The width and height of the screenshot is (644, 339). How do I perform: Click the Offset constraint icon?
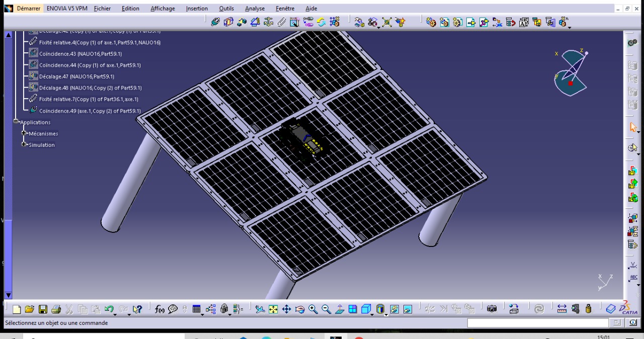coord(242,22)
